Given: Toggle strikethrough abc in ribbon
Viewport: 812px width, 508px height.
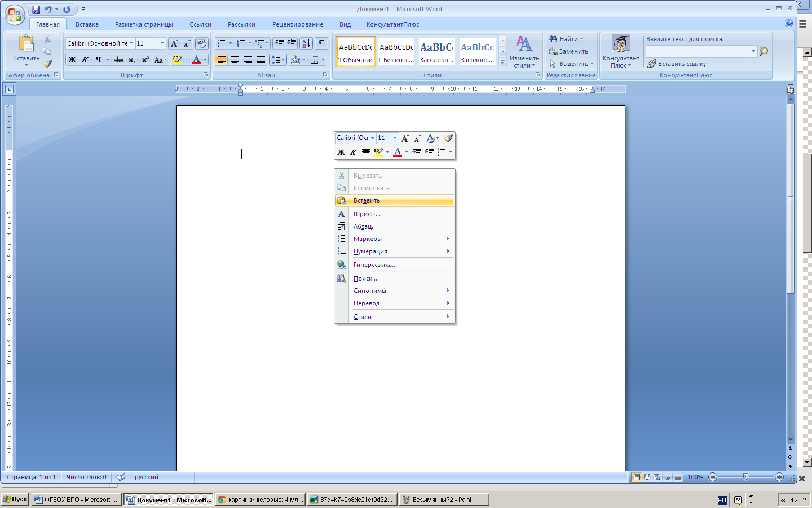Looking at the screenshot, I should (x=118, y=60).
